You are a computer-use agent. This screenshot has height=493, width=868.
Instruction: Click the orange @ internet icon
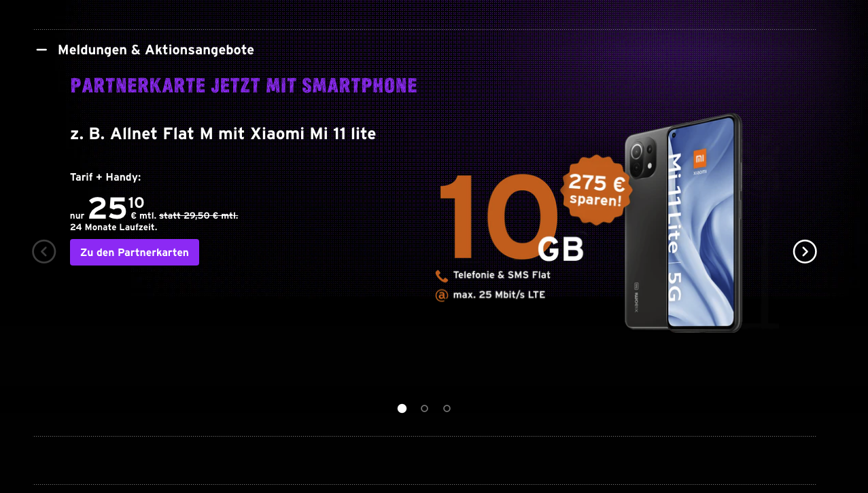tap(442, 295)
